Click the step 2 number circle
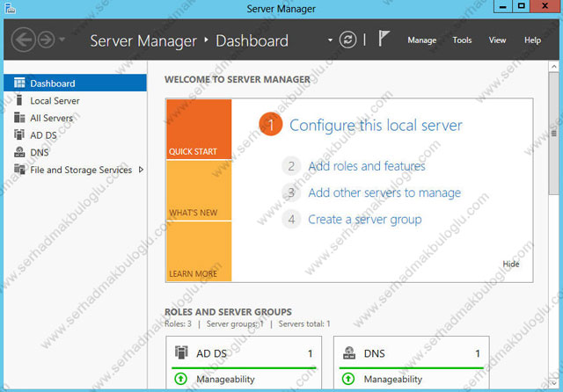The height and width of the screenshot is (392, 563). pos(291,166)
